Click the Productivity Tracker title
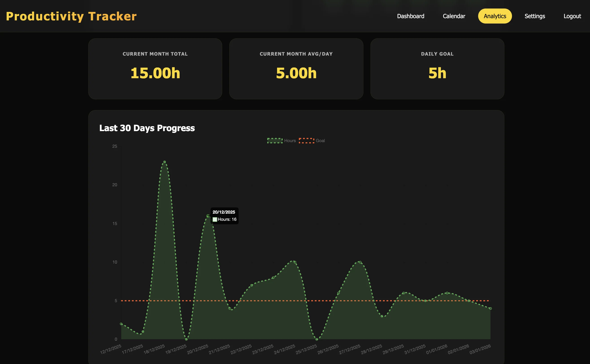590x364 pixels. point(71,16)
